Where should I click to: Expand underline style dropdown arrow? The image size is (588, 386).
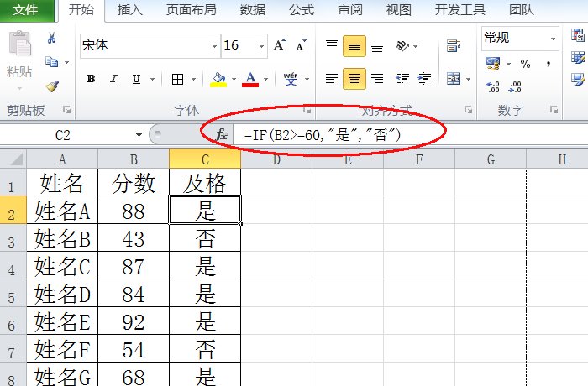[x=153, y=79]
